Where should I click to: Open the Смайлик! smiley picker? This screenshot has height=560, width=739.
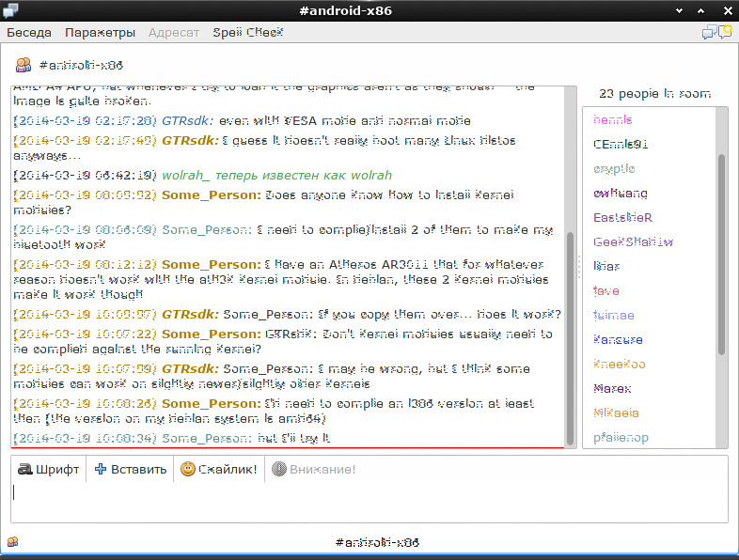tap(218, 469)
